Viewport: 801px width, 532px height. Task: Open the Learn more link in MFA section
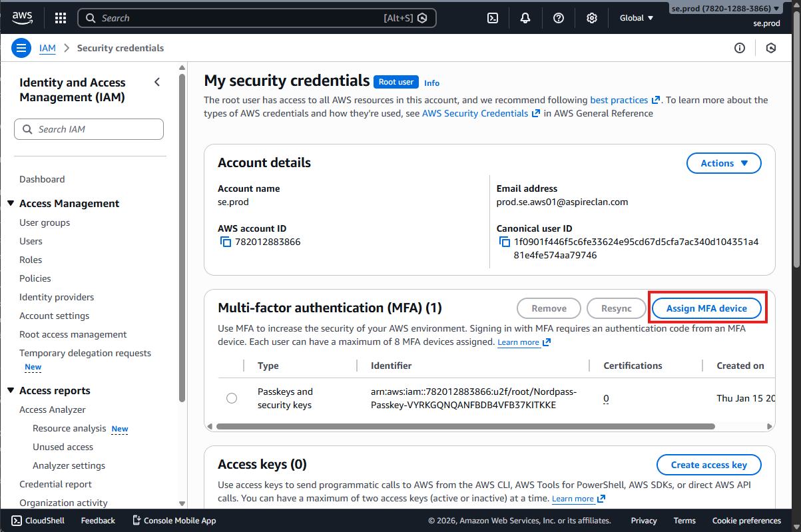pos(518,342)
